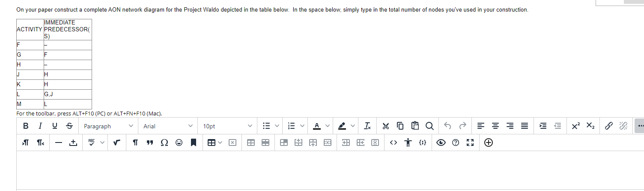Insert a horizontal line
644x191 pixels.
coord(58,143)
